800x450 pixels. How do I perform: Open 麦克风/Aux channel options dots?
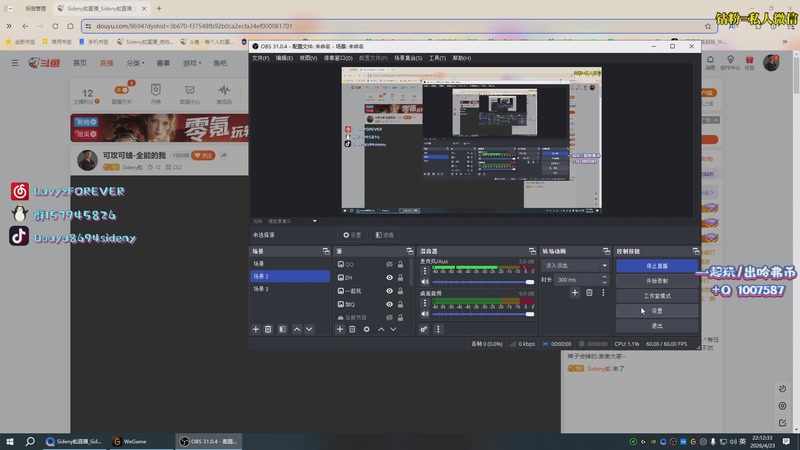tap(424, 271)
